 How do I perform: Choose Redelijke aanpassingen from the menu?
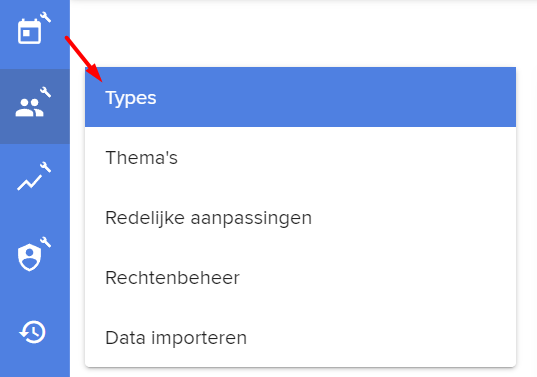(300, 217)
